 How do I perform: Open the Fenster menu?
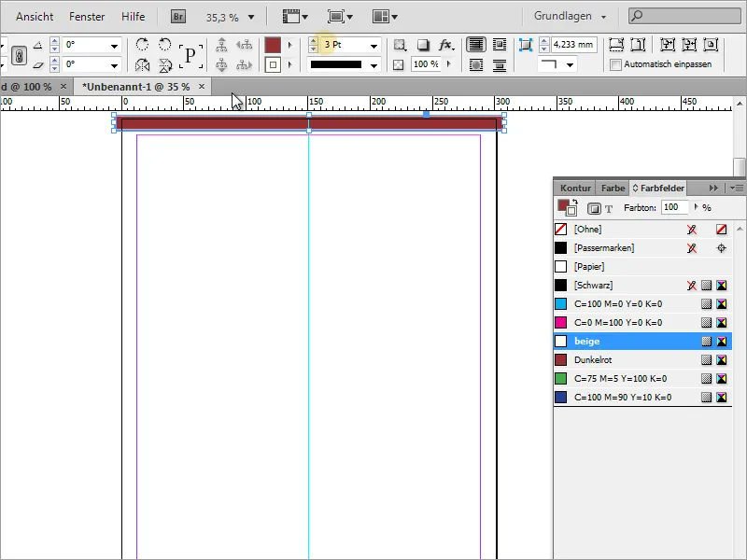point(87,17)
